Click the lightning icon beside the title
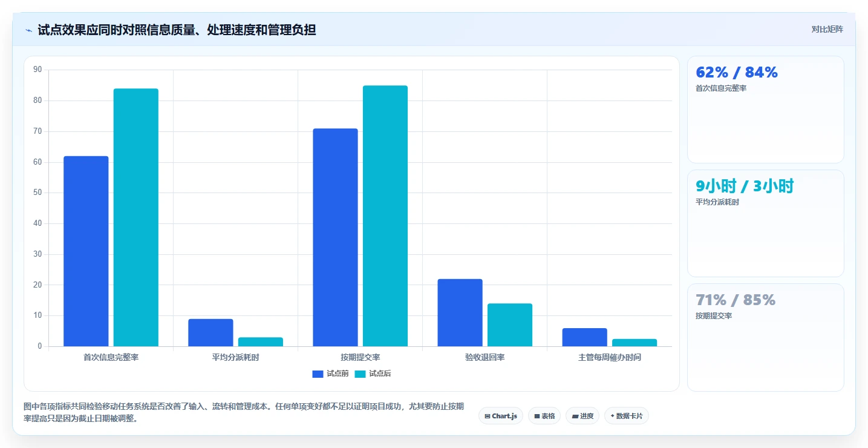868x448 pixels. (x=29, y=30)
